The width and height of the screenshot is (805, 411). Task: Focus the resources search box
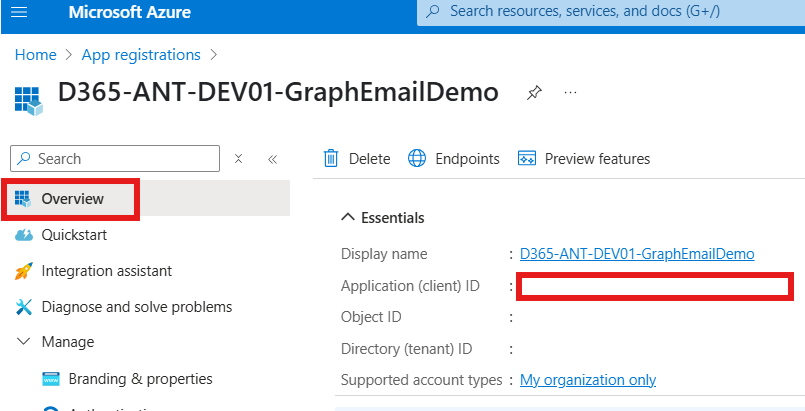click(x=611, y=12)
